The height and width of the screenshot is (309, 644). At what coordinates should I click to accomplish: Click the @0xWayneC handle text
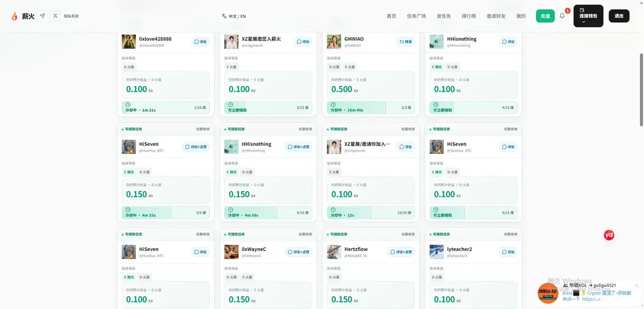(x=251, y=256)
